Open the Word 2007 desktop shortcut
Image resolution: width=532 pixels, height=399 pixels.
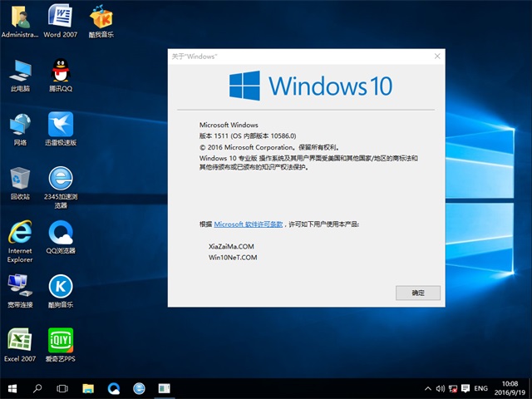coord(60,17)
